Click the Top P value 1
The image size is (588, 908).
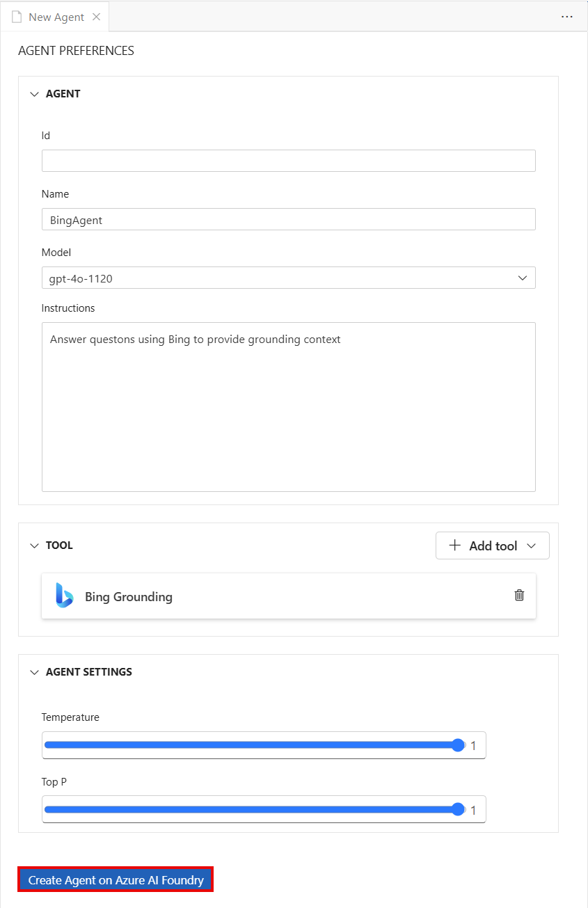(x=474, y=810)
